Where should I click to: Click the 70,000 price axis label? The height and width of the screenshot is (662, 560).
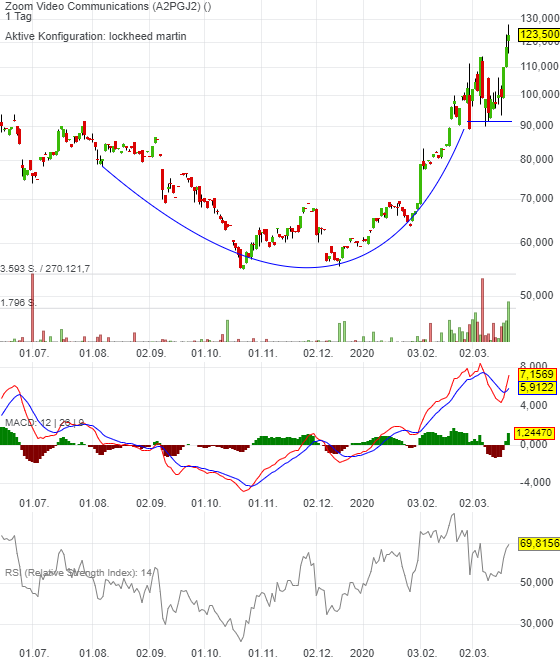coord(536,198)
